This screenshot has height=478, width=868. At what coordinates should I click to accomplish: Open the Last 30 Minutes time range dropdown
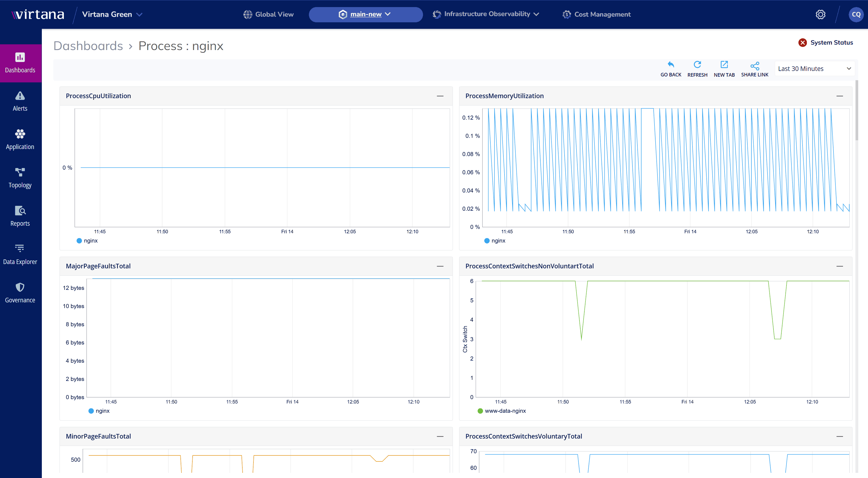(815, 69)
